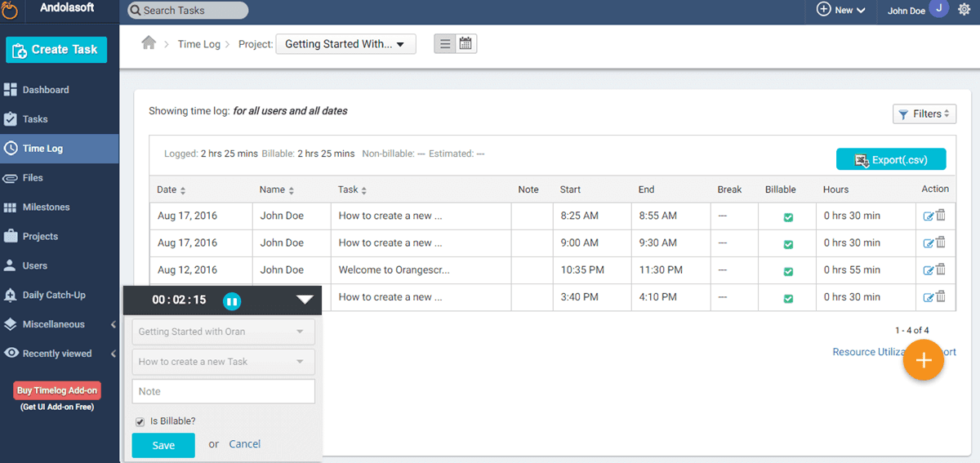Select Time Log in the sidebar
Screen dimensions: 980x463
(x=60, y=149)
